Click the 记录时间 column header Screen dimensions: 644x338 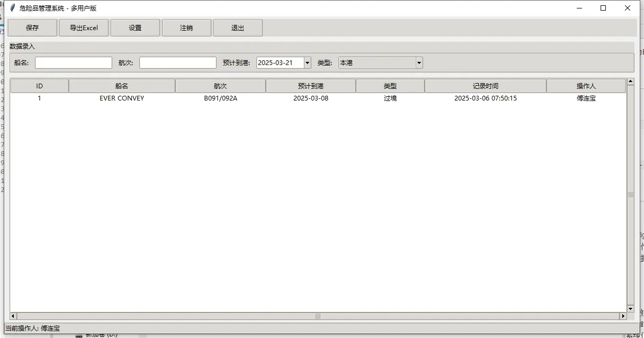click(485, 85)
